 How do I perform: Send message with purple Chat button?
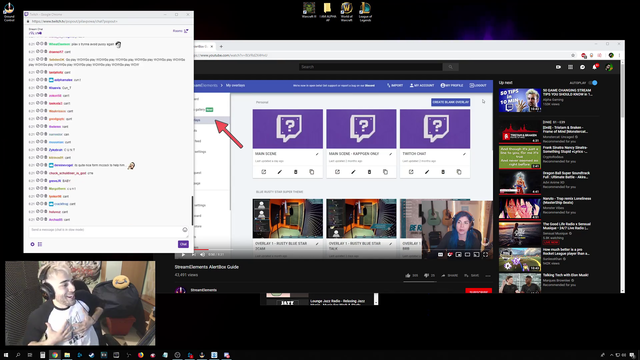[x=183, y=244]
